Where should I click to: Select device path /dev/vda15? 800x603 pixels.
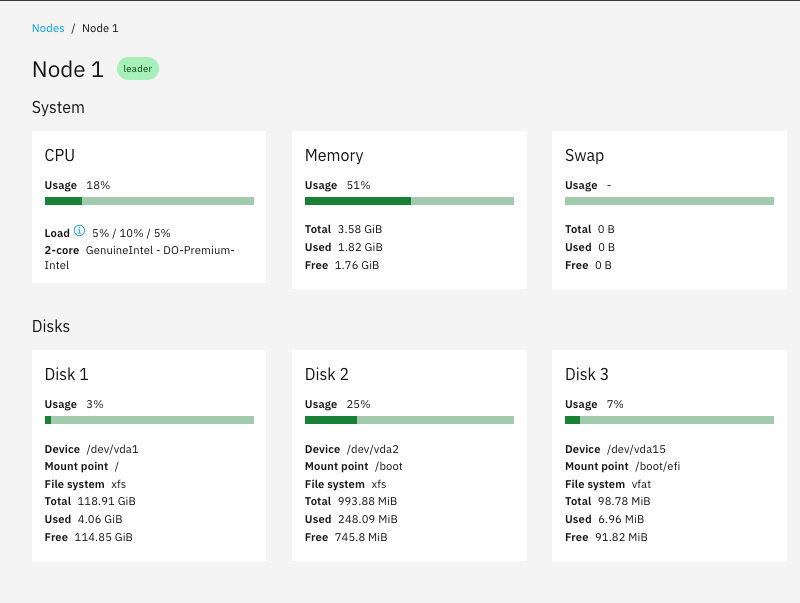pyautogui.click(x=636, y=449)
